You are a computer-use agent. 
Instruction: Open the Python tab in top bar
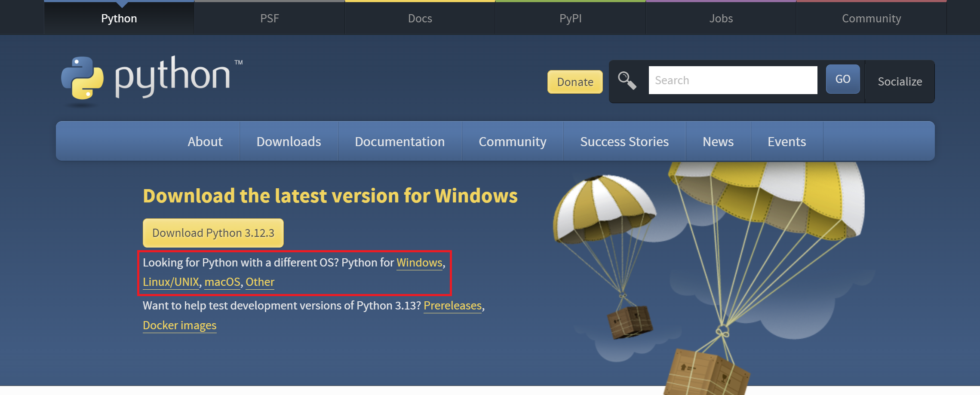click(119, 18)
